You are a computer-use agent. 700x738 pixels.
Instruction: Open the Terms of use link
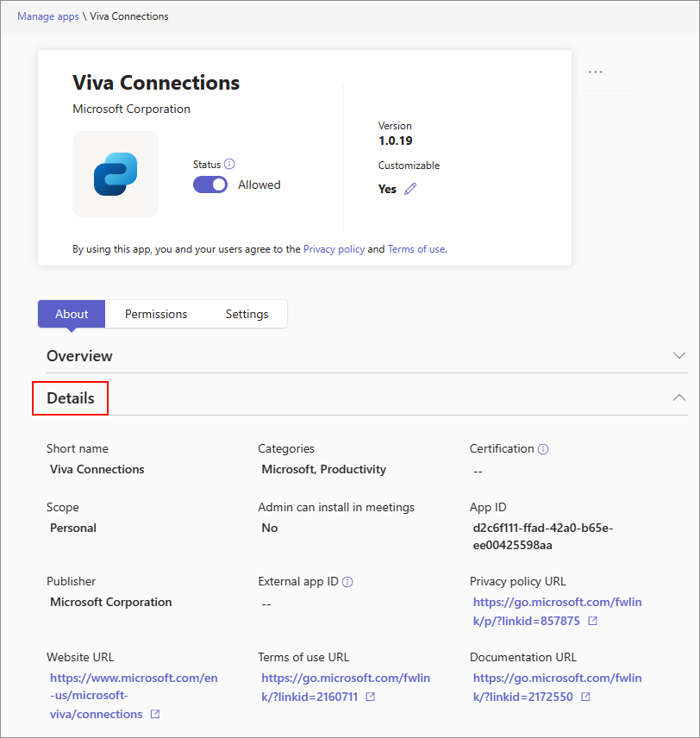click(416, 249)
